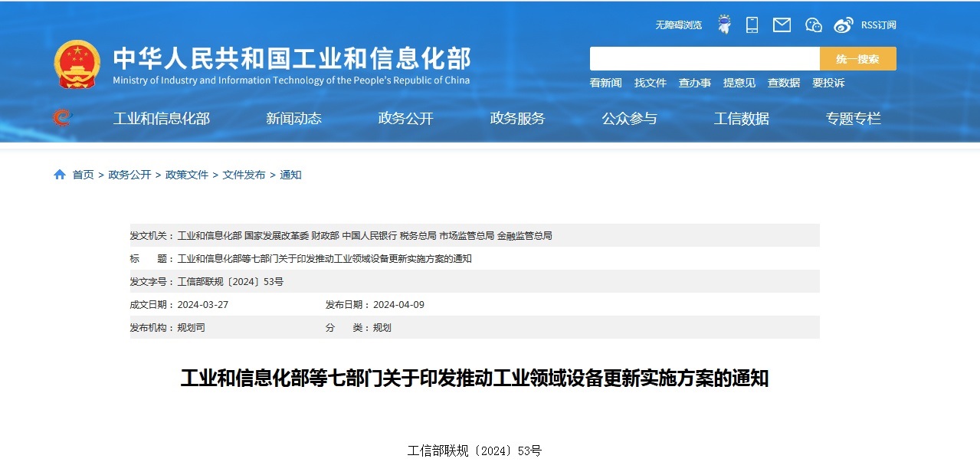Click the 要投诉 complaint link
Image resolution: width=980 pixels, height=462 pixels.
[x=828, y=83]
